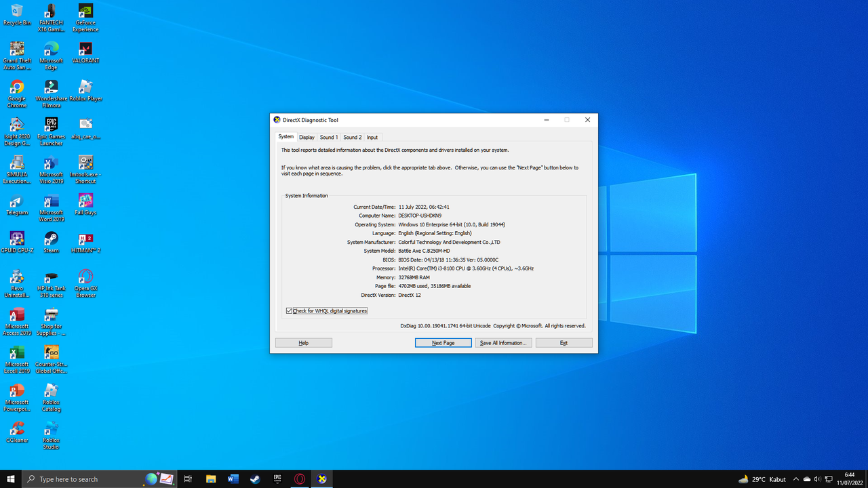This screenshot has width=868, height=488.
Task: Select the Steam desktop shortcut
Action: [51, 243]
